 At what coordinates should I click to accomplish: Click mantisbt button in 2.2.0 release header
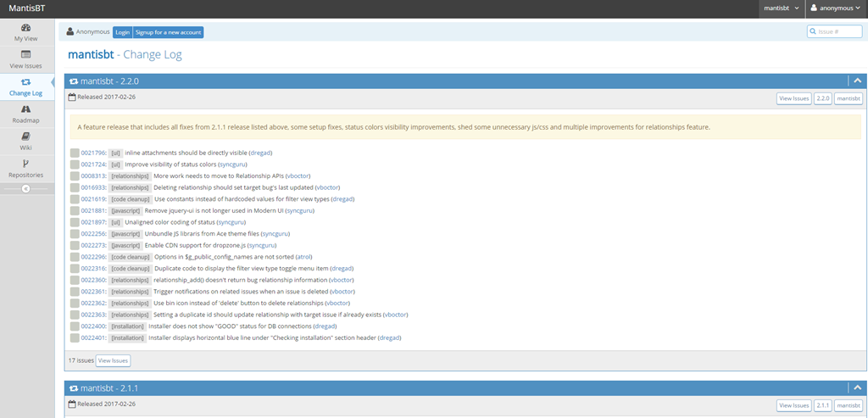point(848,98)
